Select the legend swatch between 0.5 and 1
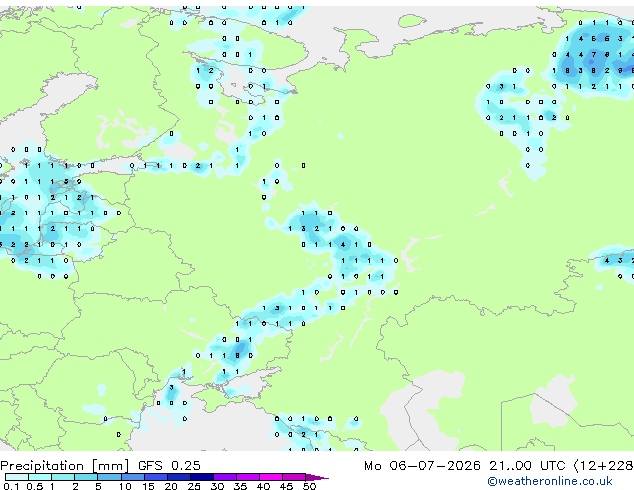 click(40, 477)
